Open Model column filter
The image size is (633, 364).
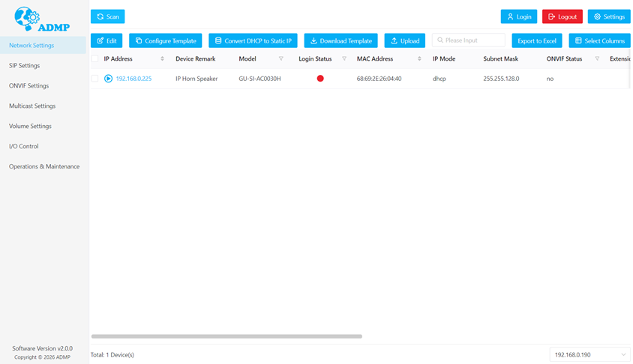tap(281, 59)
